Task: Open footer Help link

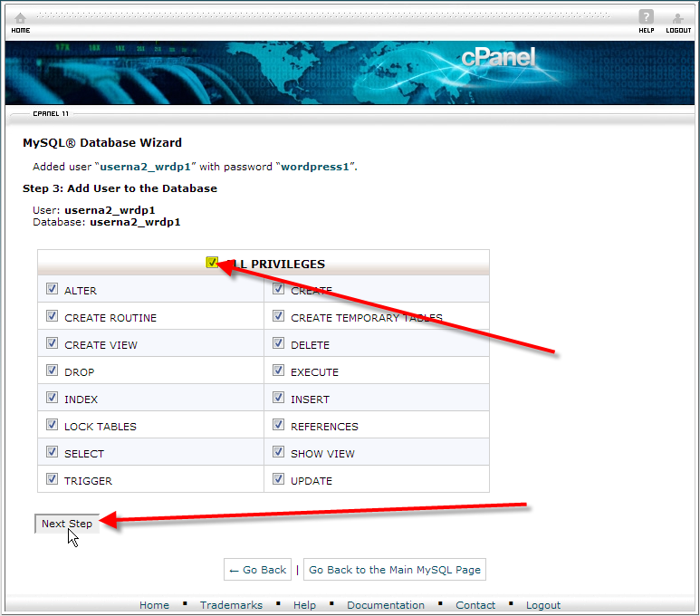Action: pyautogui.click(x=304, y=605)
